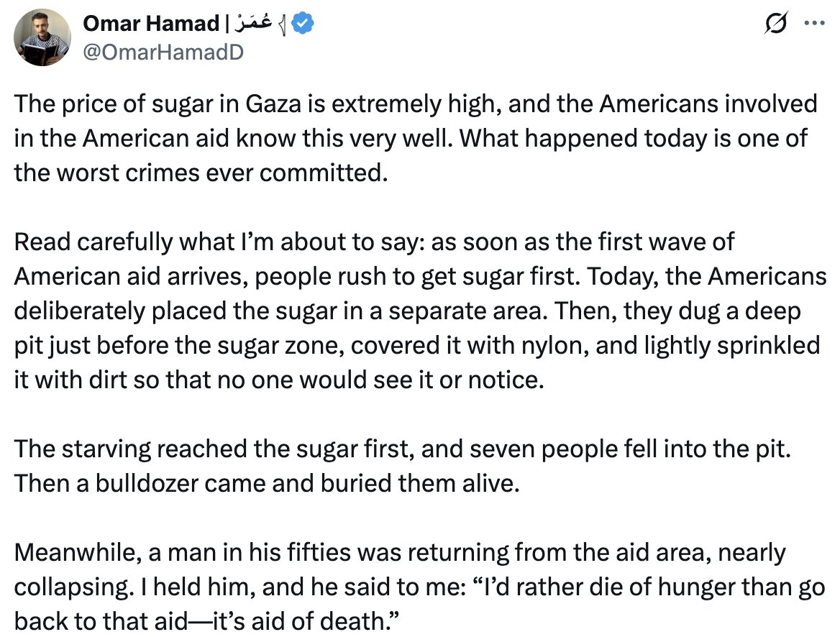Click the quote line 'I'd rather die of hunger'
This screenshot has width=840, height=637.
tap(648, 587)
